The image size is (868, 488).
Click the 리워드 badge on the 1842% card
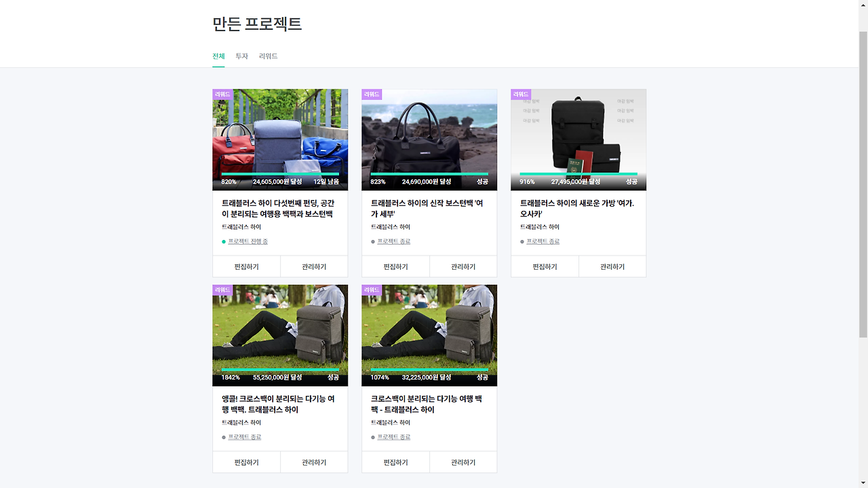click(222, 290)
